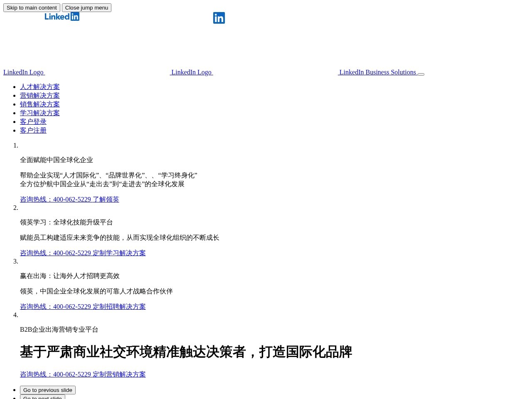Open the 定制招聘解决方案 link
The image size is (532, 399).
tap(119, 307)
